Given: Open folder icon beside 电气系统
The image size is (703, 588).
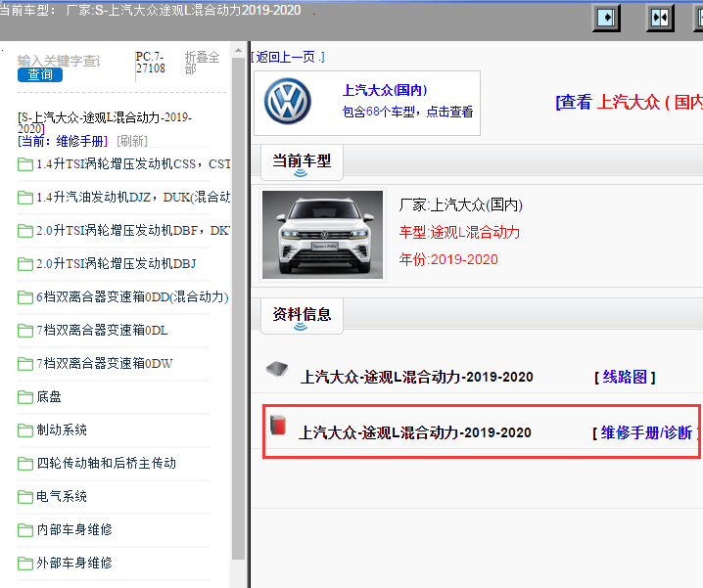Looking at the screenshot, I should click(25, 497).
